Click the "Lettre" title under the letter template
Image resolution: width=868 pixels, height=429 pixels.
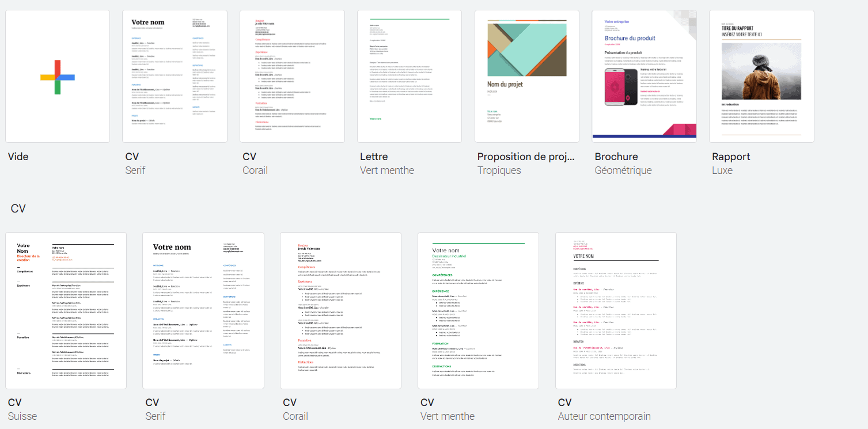(374, 157)
